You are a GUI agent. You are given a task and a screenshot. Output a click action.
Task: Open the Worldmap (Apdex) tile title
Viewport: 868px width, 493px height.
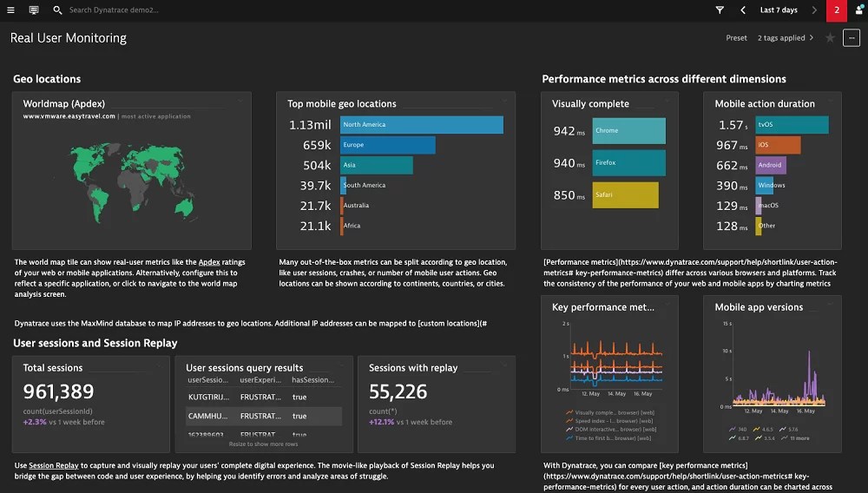[x=63, y=103]
